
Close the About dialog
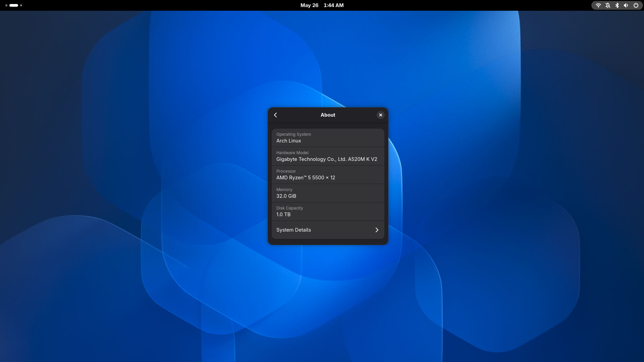tap(380, 115)
